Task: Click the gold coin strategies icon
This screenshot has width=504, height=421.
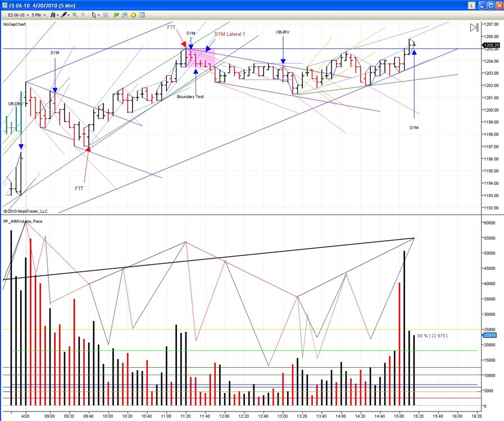Action: (133, 15)
